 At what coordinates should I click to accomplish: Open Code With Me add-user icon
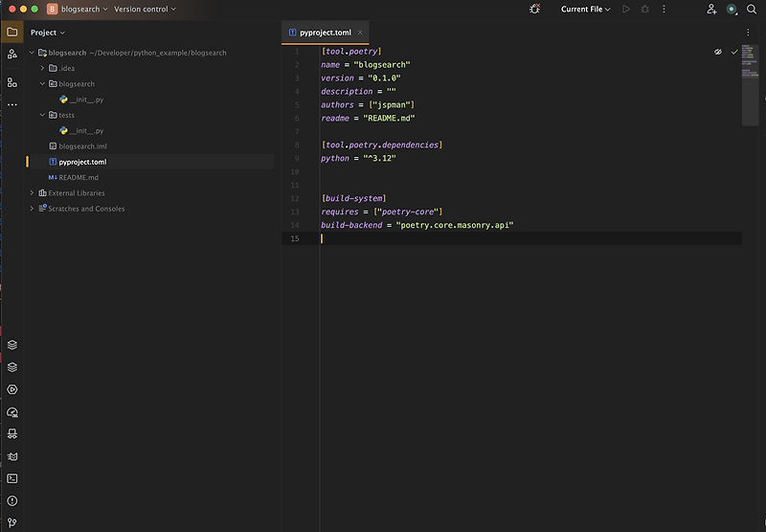point(711,9)
